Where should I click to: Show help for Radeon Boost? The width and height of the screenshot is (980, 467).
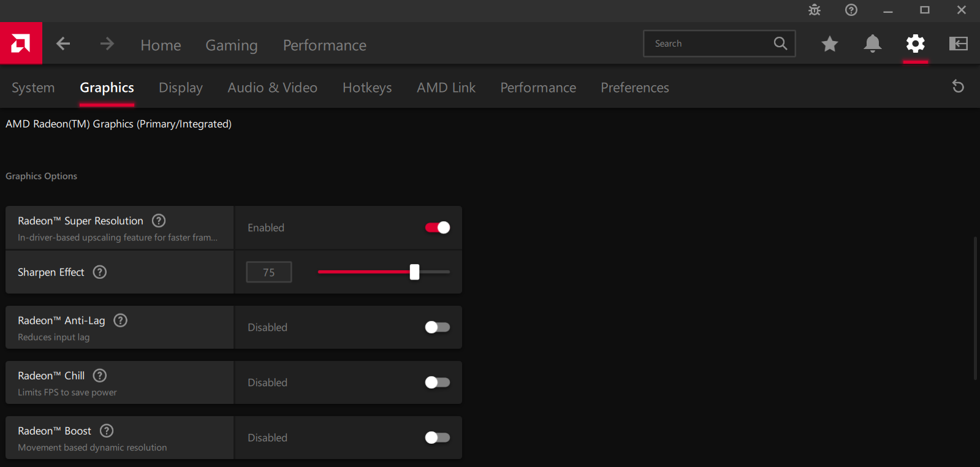(x=107, y=431)
